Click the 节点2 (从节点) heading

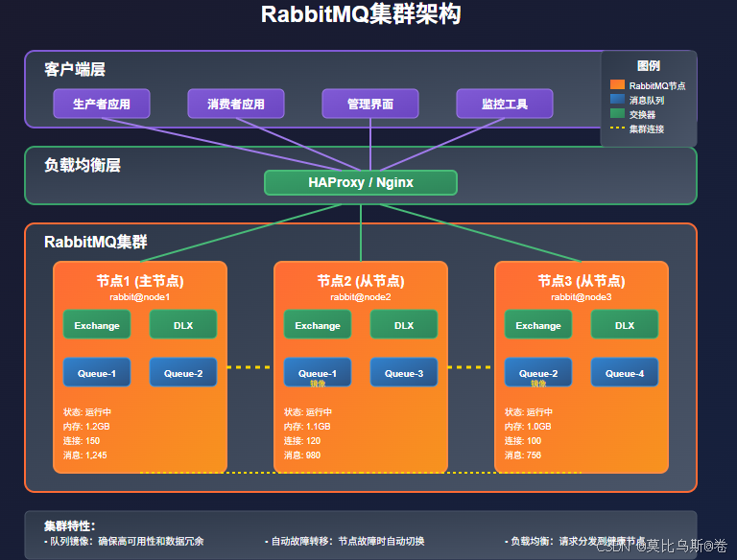[x=361, y=281]
